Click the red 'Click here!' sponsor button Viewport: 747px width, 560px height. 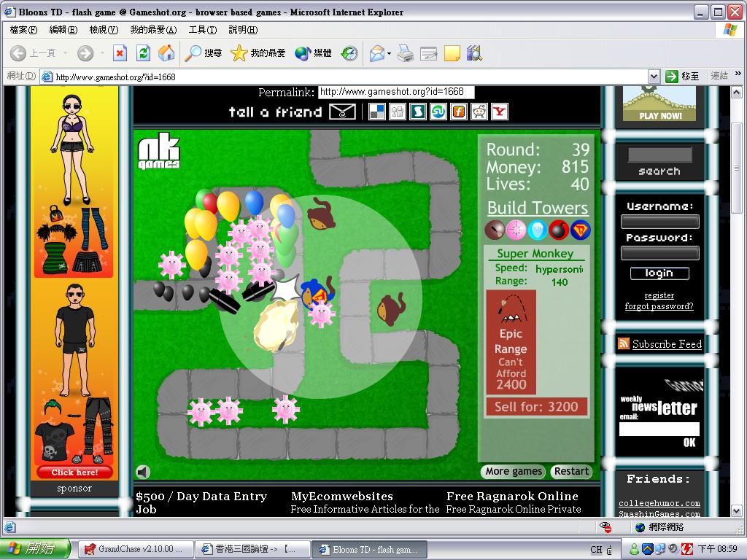coord(75,472)
